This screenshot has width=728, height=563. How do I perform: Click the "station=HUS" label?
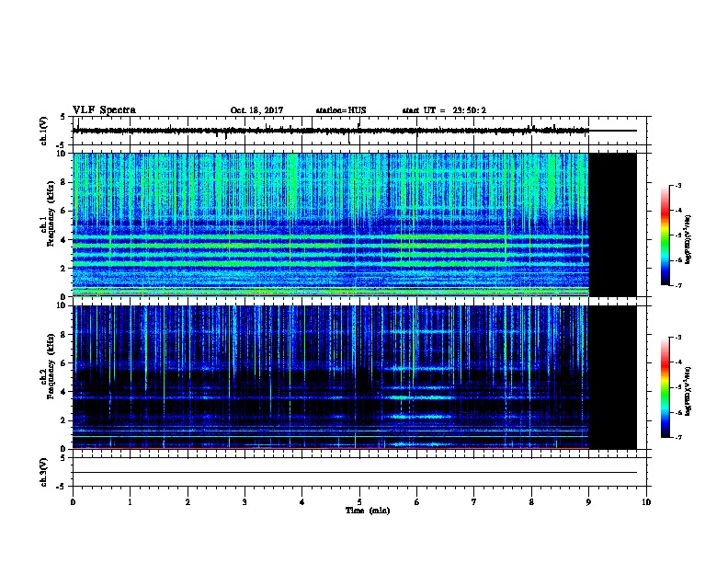click(341, 110)
